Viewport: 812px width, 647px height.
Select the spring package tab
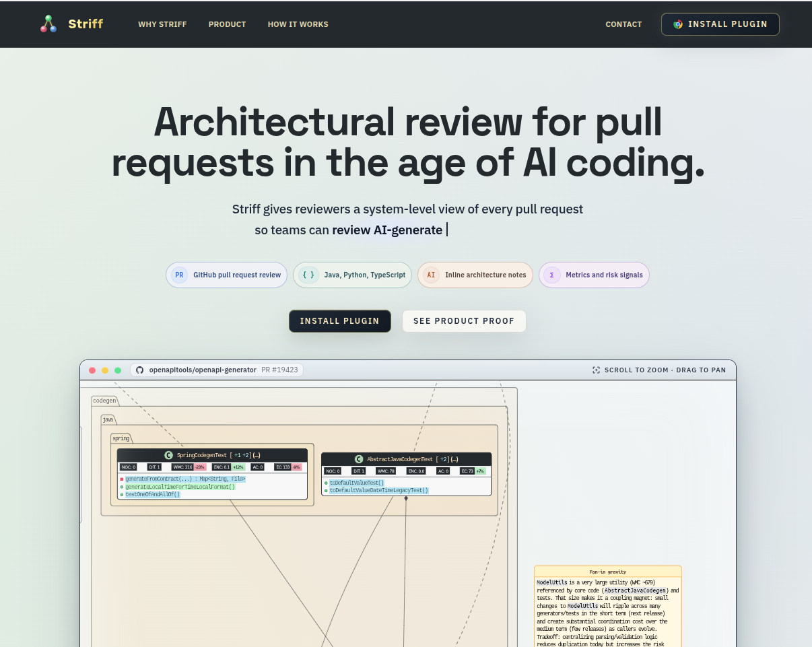pos(121,438)
